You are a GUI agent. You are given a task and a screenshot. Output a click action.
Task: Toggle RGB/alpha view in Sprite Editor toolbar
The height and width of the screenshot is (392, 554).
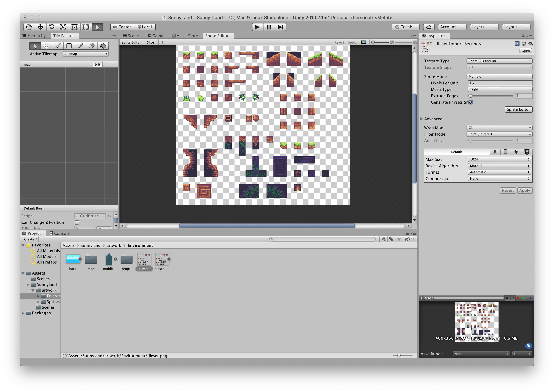coord(363,42)
